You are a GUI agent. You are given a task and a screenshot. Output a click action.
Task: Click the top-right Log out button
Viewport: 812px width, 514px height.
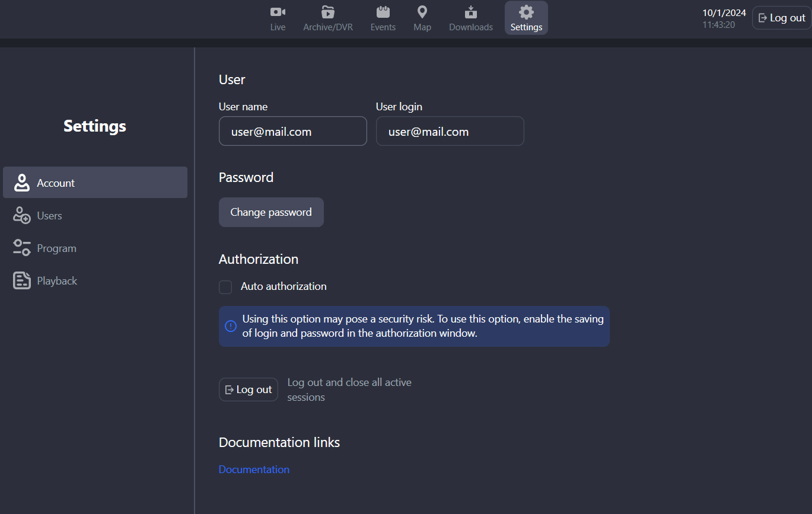pyautogui.click(x=782, y=18)
